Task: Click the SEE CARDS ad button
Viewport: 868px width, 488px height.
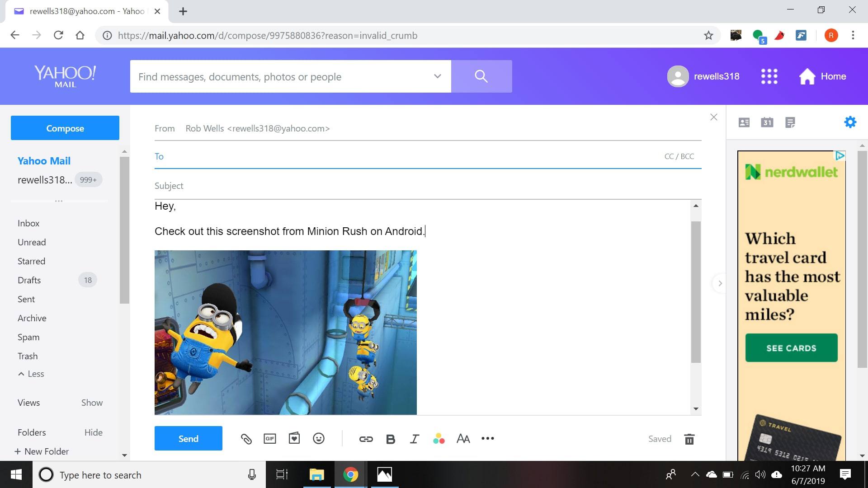Action: pos(791,348)
